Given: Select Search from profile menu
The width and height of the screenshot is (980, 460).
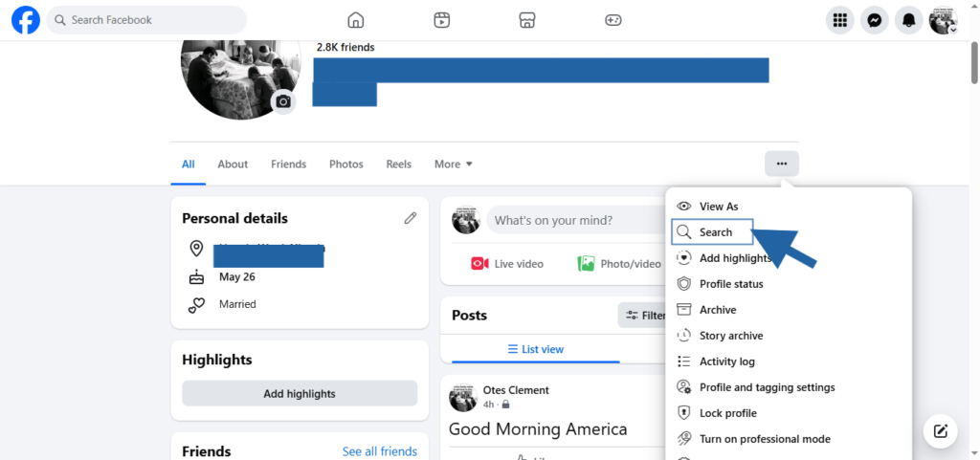Looking at the screenshot, I should [714, 232].
